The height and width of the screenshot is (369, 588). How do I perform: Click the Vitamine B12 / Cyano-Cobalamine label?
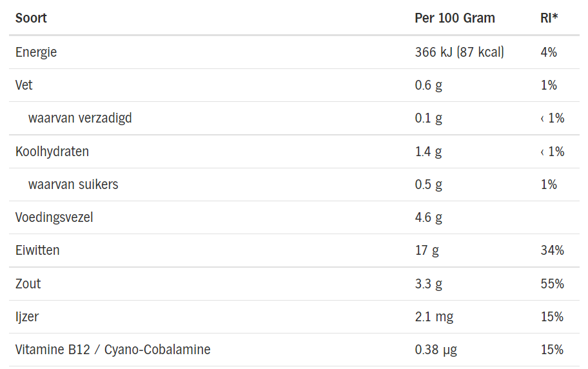click(113, 350)
